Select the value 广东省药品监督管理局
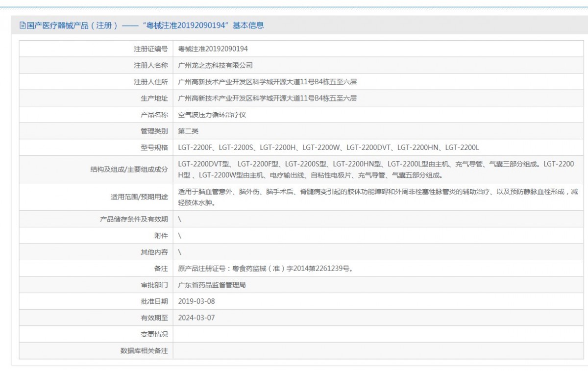The width and height of the screenshot is (588, 371). [x=212, y=285]
